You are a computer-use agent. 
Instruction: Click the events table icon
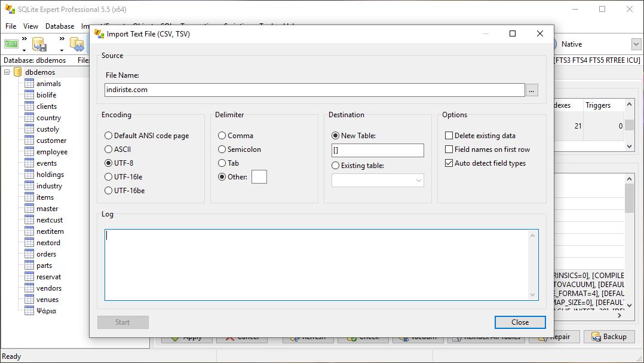click(29, 163)
